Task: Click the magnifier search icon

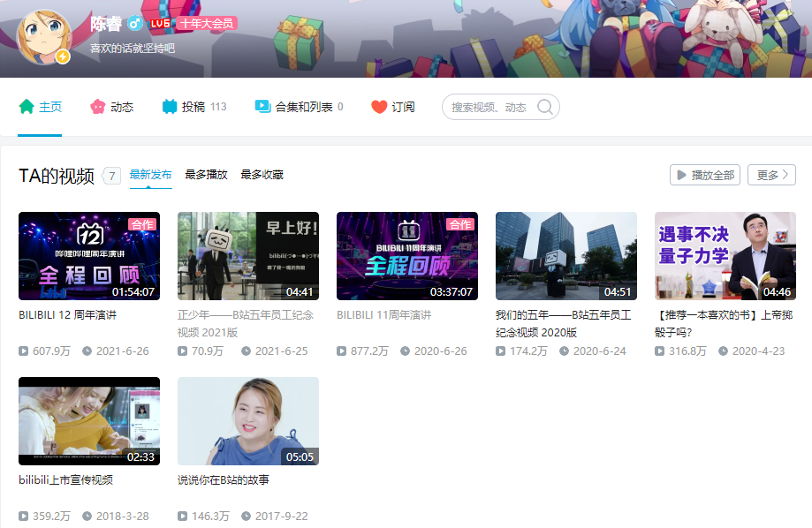Action: (x=545, y=107)
